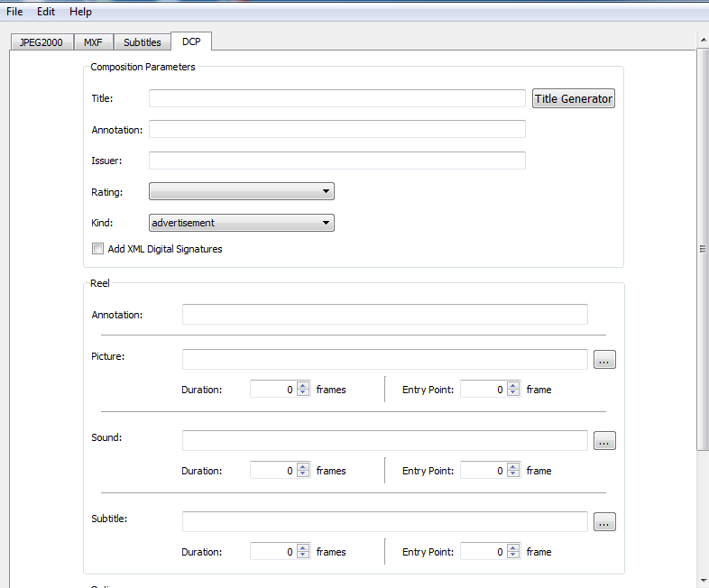The height and width of the screenshot is (588, 709).
Task: Click the browse button for Subtitle file
Action: pos(604,522)
